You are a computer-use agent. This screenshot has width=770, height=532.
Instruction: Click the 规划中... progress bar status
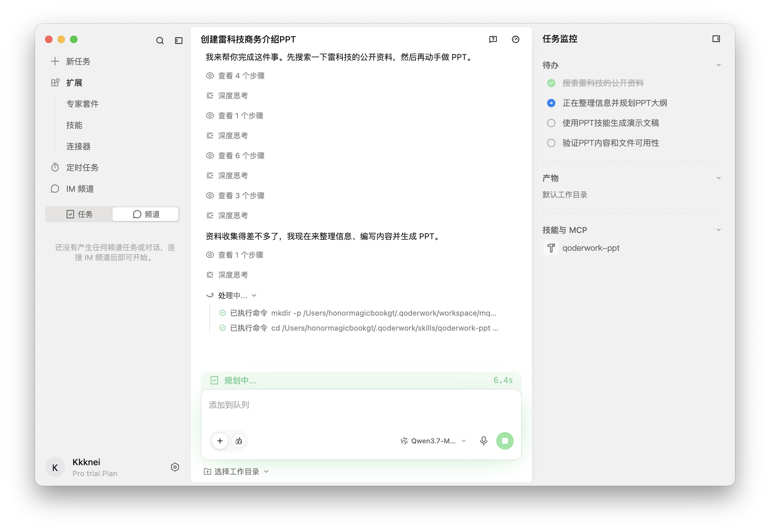(x=240, y=380)
